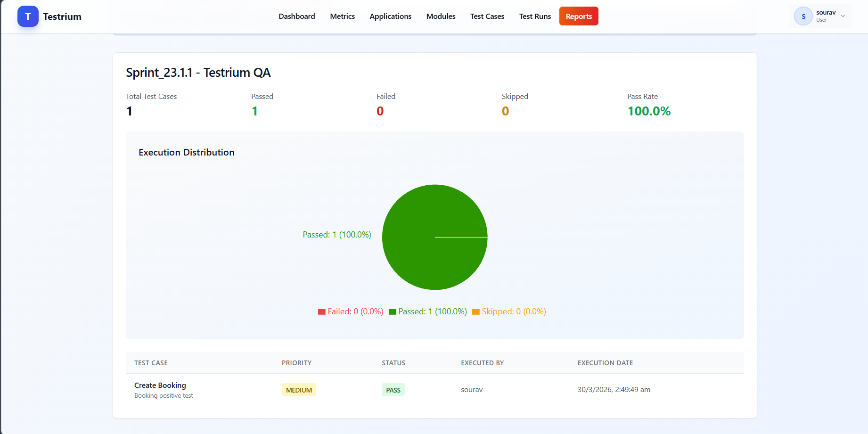
Task: Click the Test Case column header
Action: (x=151, y=363)
